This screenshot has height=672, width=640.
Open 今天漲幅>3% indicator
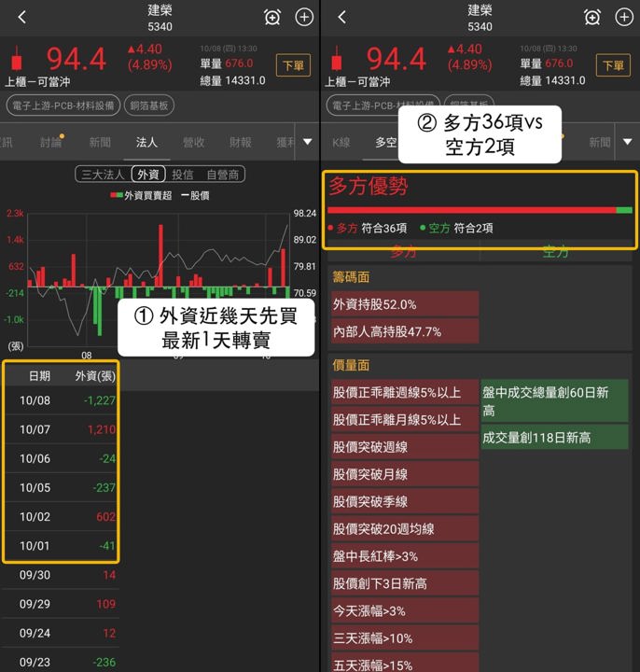[404, 610]
